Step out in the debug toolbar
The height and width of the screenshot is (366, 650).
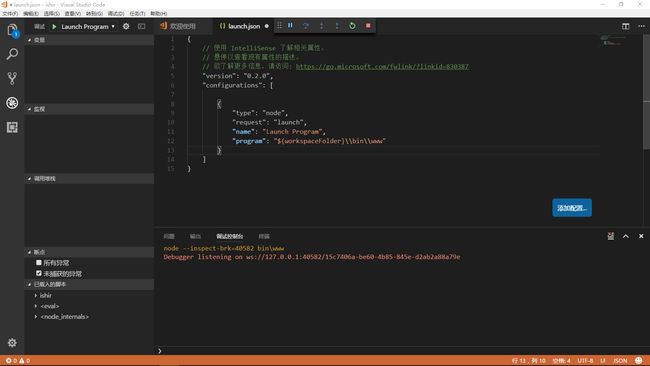click(337, 25)
